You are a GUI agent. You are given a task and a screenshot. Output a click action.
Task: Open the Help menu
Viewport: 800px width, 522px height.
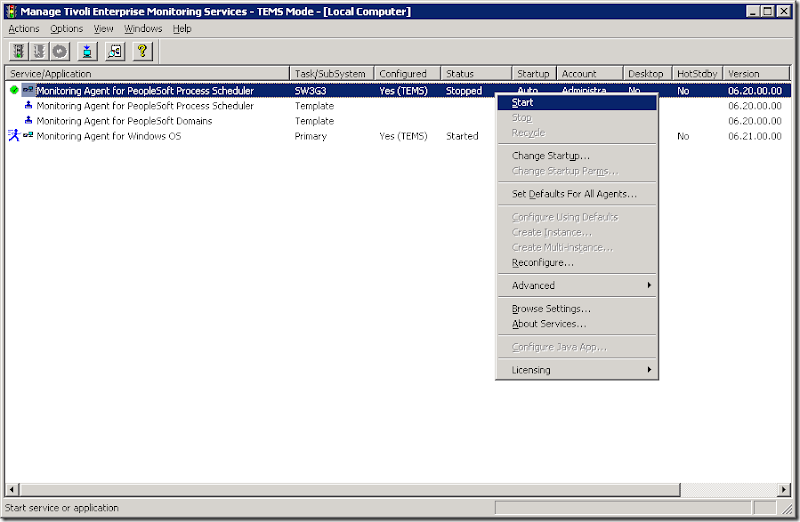(182, 29)
